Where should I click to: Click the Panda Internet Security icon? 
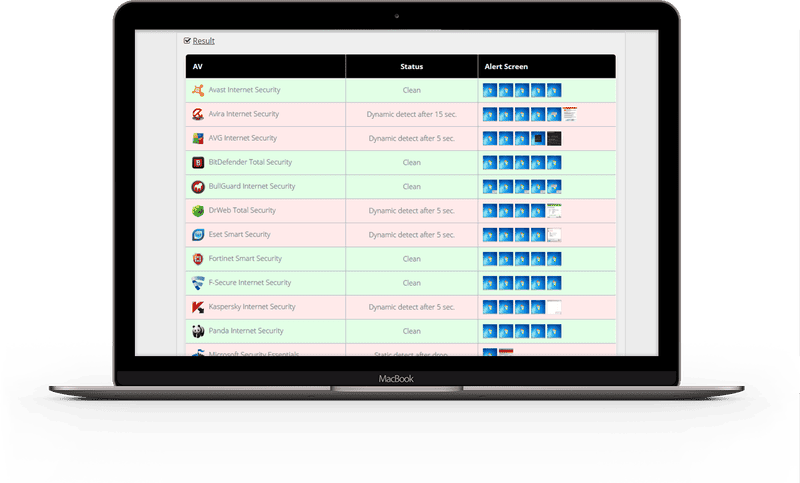(x=198, y=331)
